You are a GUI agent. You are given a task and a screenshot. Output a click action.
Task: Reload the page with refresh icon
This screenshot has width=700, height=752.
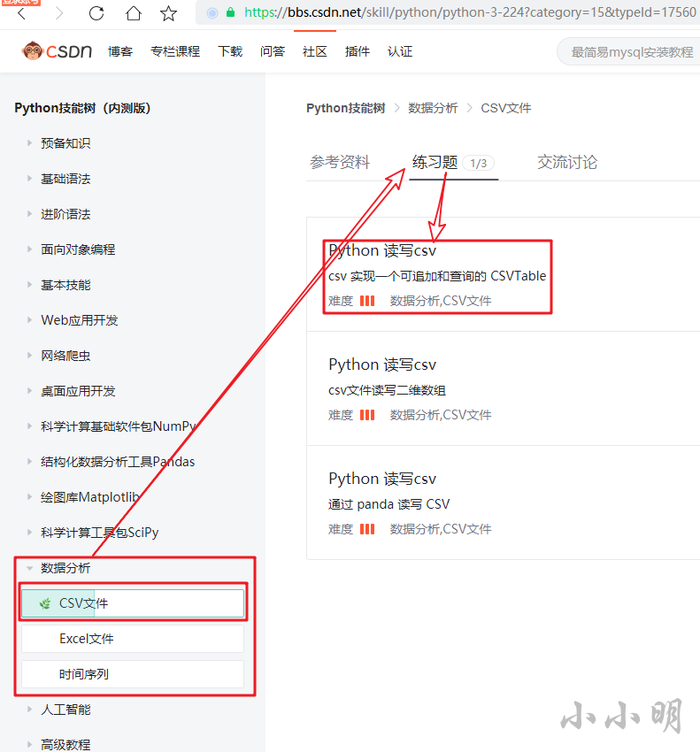tap(96, 13)
